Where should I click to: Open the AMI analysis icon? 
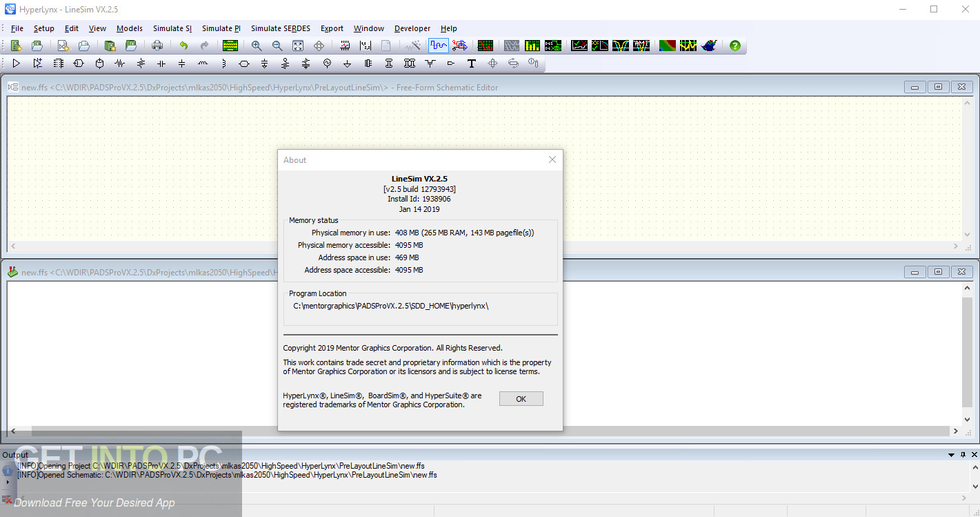pos(641,46)
